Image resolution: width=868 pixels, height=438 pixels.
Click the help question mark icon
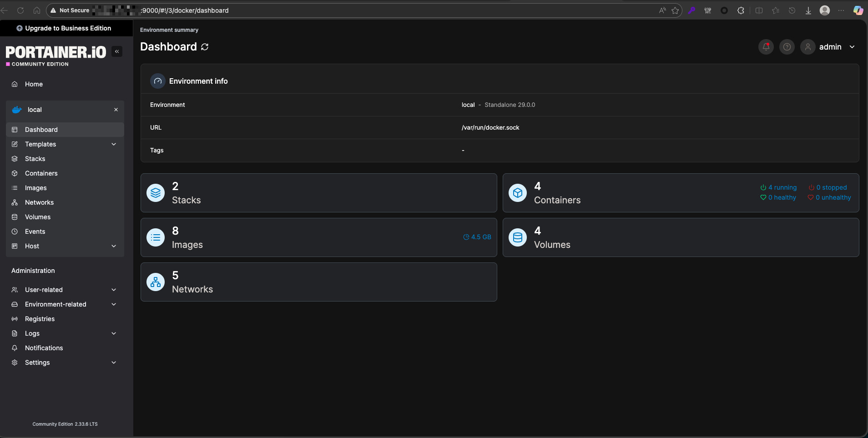787,47
